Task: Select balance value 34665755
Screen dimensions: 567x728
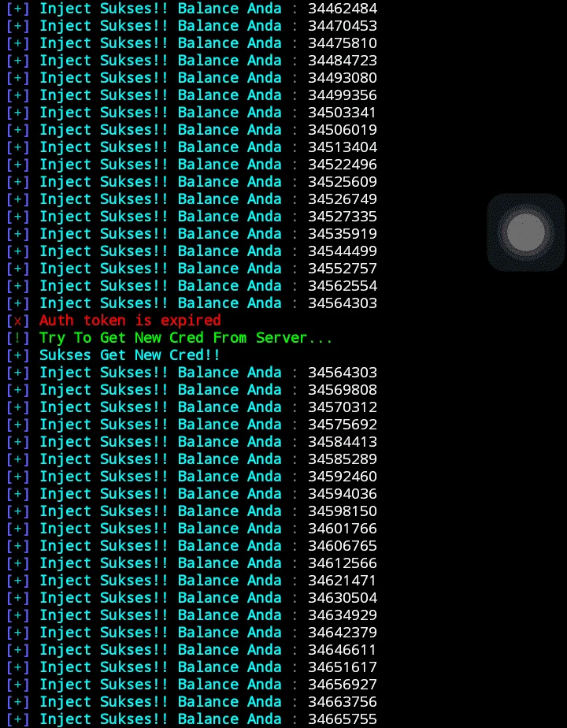Action: [x=343, y=719]
